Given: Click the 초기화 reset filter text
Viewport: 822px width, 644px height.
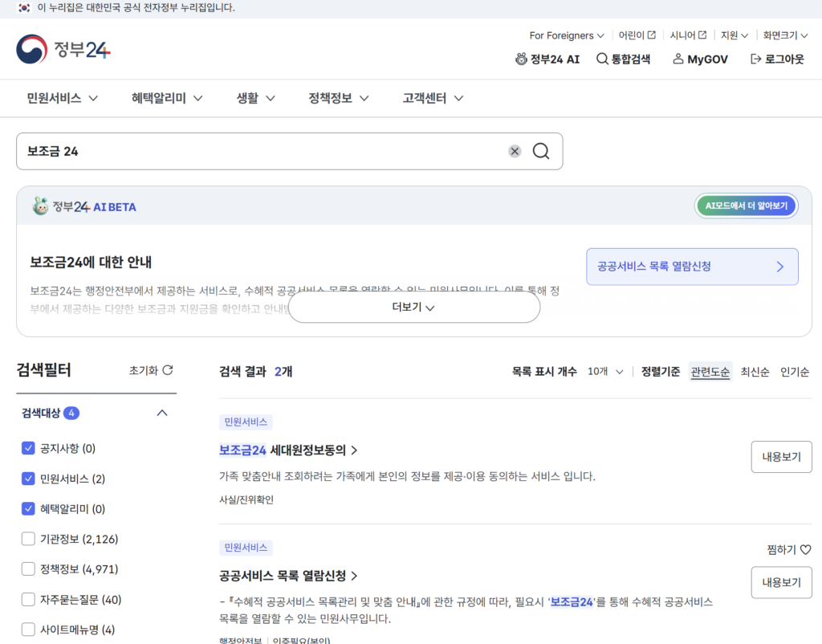Looking at the screenshot, I should (143, 370).
